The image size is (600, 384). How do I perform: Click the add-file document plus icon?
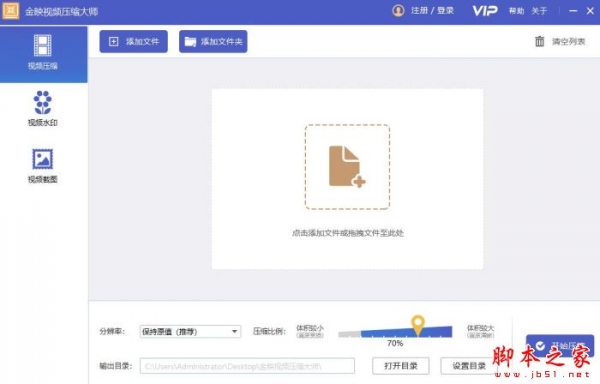coord(347,167)
